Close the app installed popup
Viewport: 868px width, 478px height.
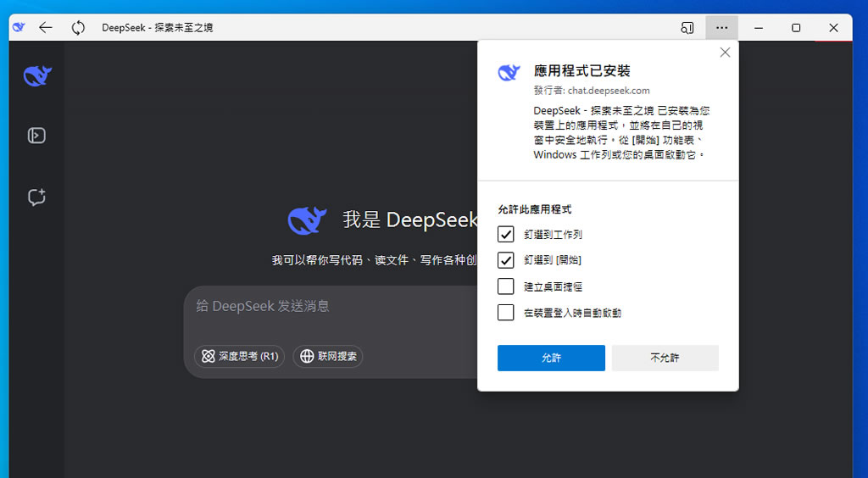pos(725,53)
